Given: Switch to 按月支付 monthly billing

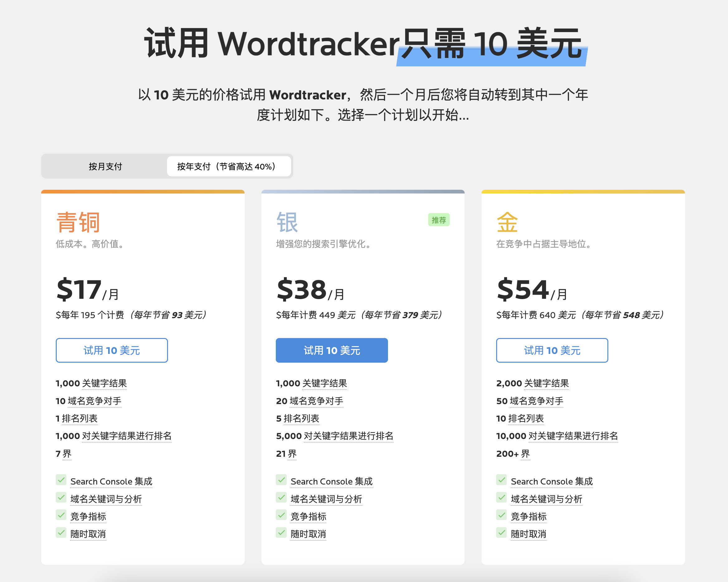Looking at the screenshot, I should coord(105,166).
